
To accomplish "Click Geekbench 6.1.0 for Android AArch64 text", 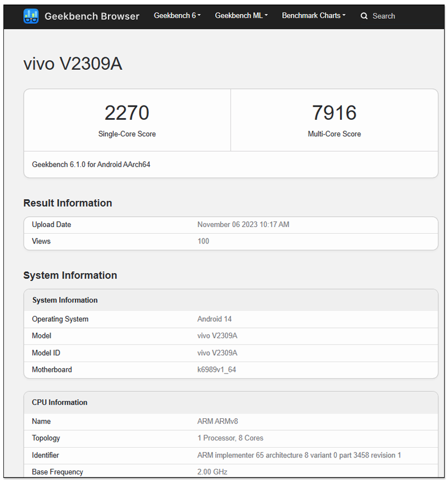I will click(91, 165).
